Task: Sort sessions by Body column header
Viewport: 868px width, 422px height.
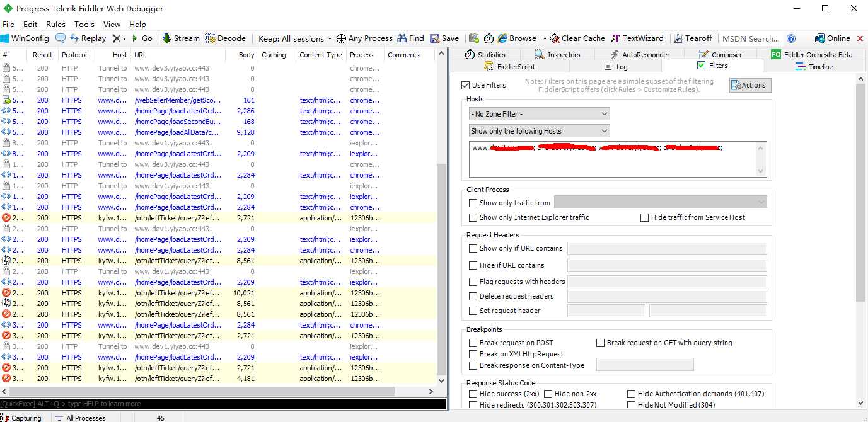Action: tap(241, 55)
